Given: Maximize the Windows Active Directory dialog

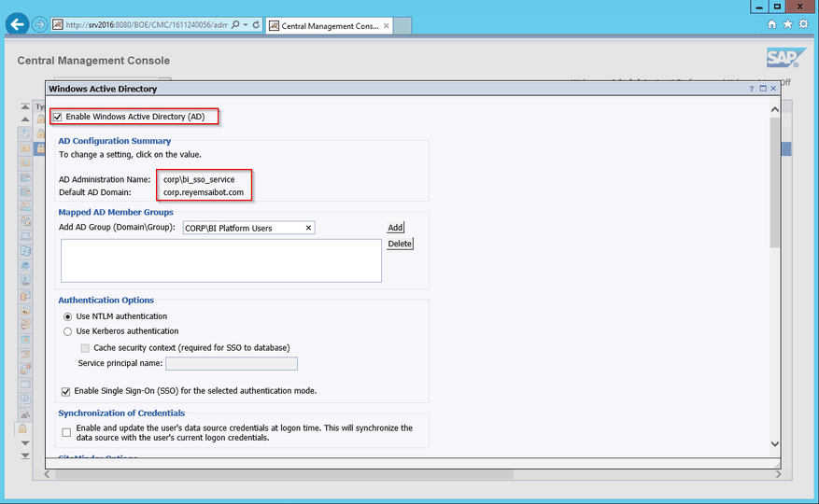Looking at the screenshot, I should point(763,89).
